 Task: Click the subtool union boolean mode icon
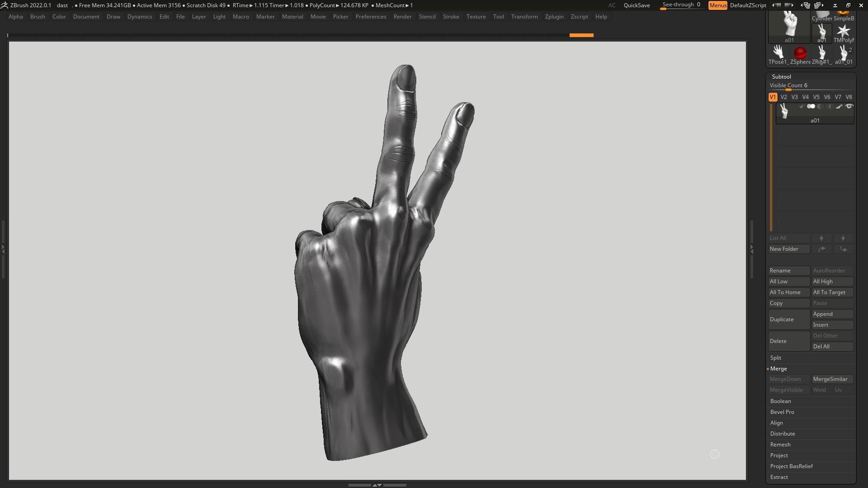(811, 107)
